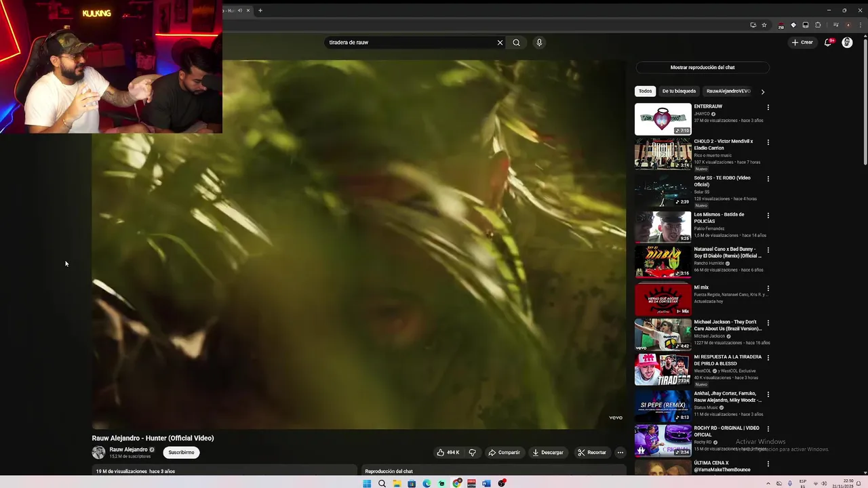Clear the search box with the X icon
The width and height of the screenshot is (868, 488).
point(500,43)
